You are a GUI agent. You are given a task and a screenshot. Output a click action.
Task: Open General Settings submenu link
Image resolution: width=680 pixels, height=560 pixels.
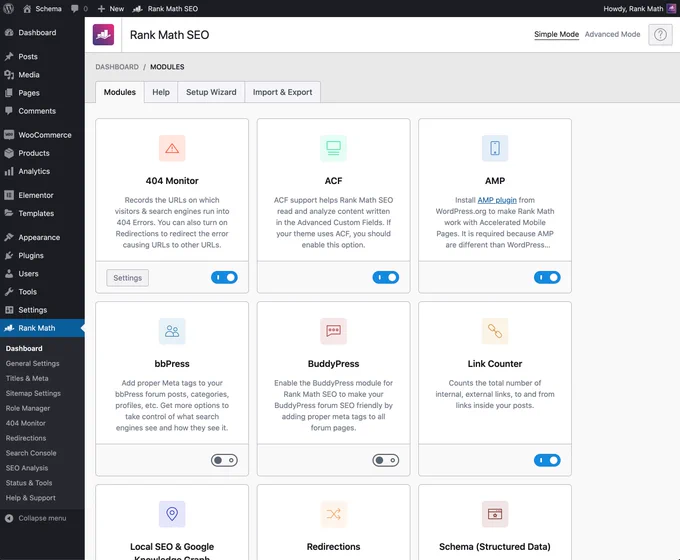33,364
